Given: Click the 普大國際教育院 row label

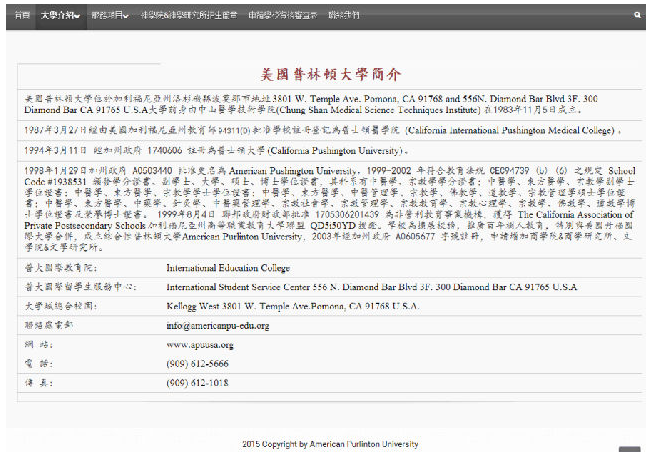Looking at the screenshot, I should point(61,268).
